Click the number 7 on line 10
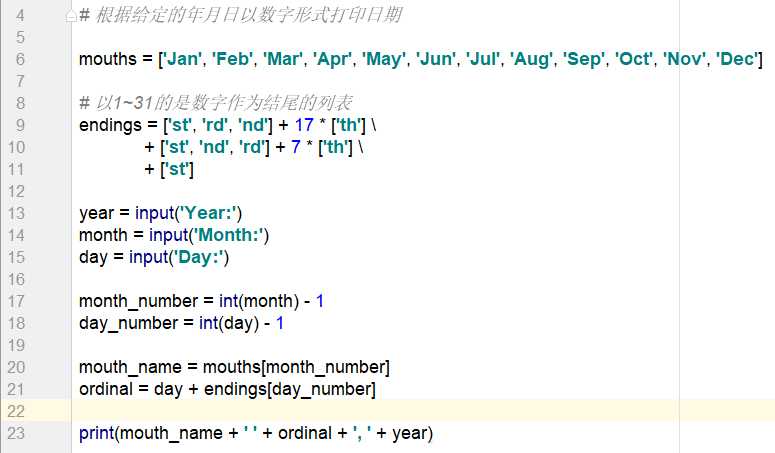 [x=296, y=147]
